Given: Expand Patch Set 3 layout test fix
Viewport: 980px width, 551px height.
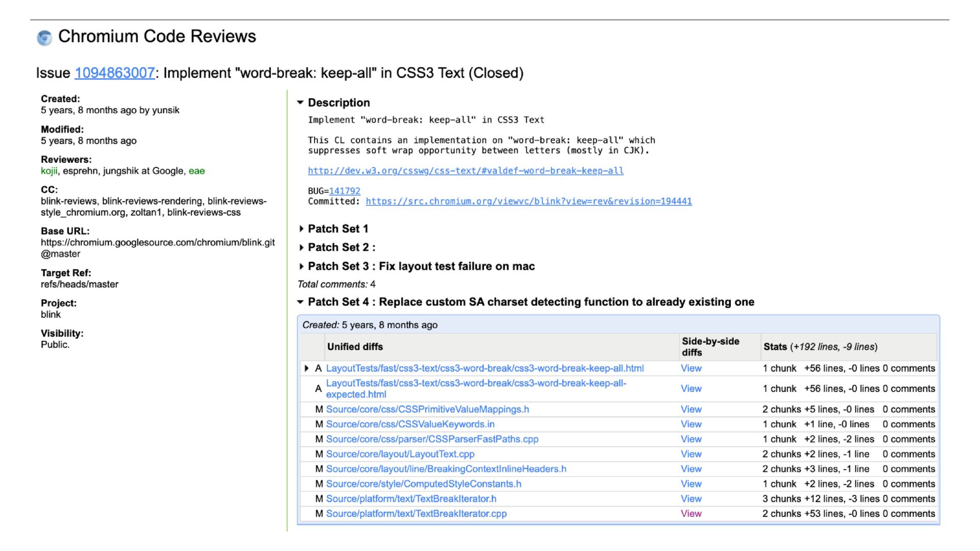Looking at the screenshot, I should point(301,266).
